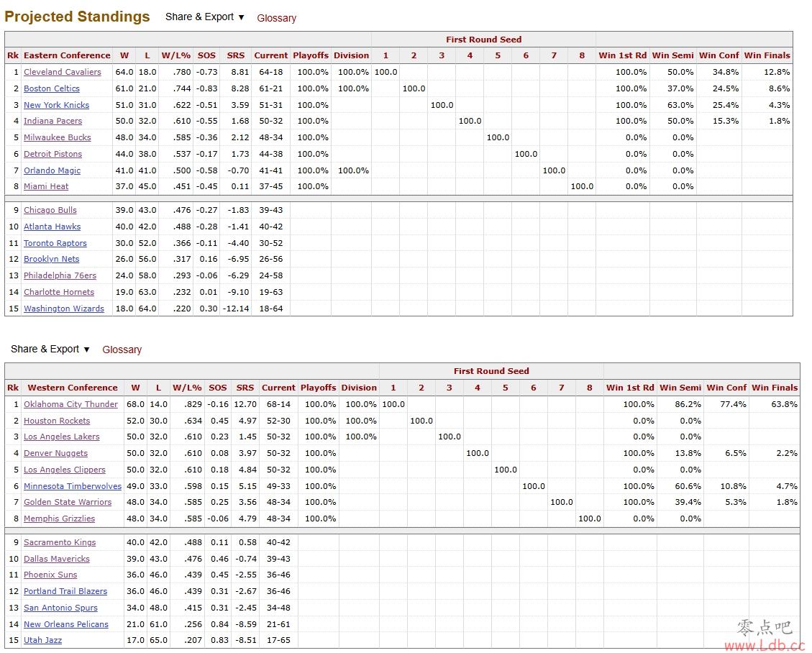Open the Detroit Pistons team page
The height and width of the screenshot is (653, 812).
coord(53,154)
